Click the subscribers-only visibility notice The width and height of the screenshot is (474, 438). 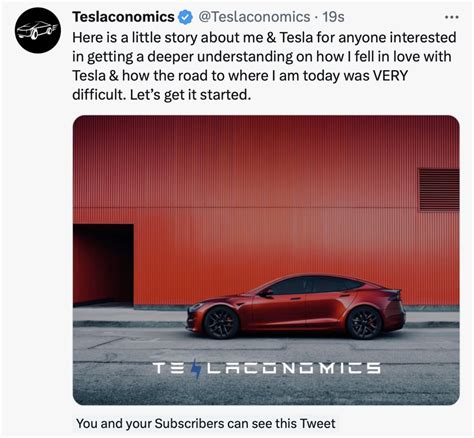205,423
